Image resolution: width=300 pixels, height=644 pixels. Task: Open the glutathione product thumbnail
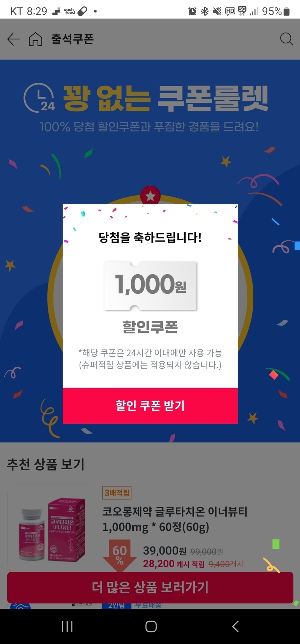51,528
